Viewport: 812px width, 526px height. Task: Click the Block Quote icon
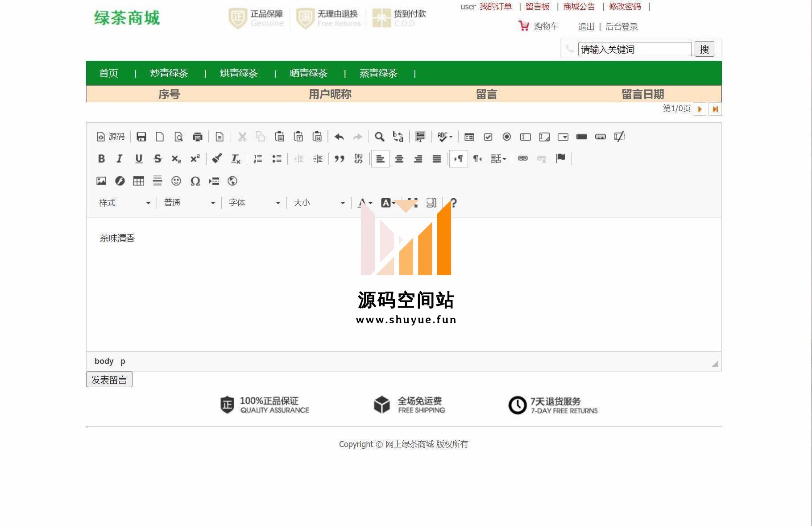point(340,159)
